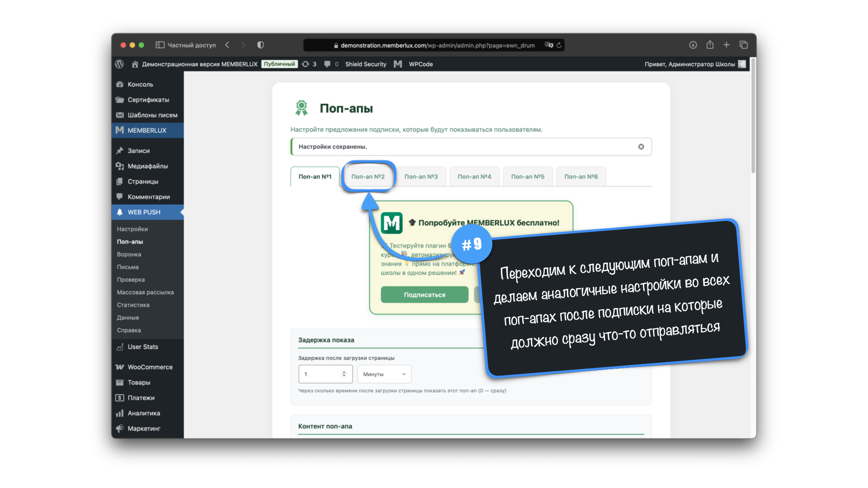
Task: Open Safari tab overview icon
Action: 743,45
